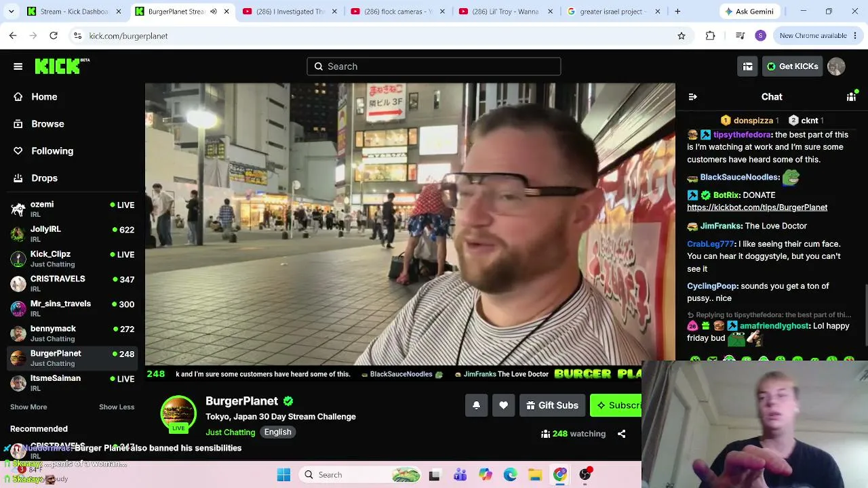This screenshot has width=868, height=488.
Task: Open Chrome three-dot menu
Action: pos(855,36)
